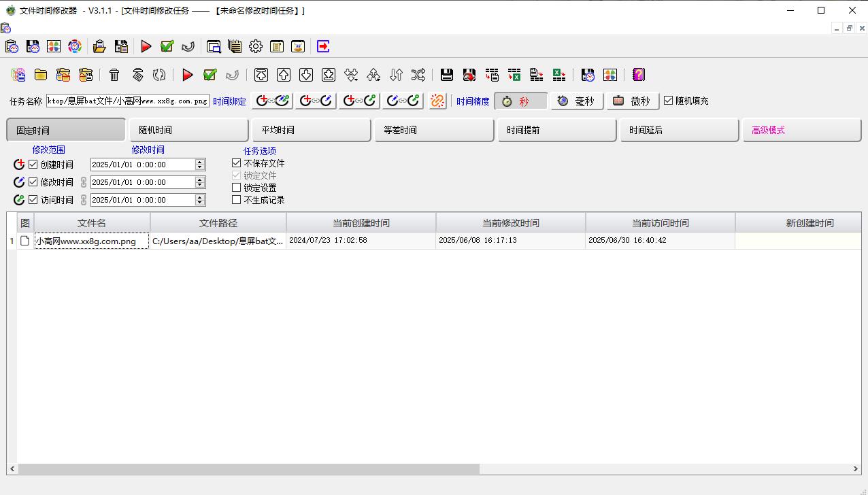Click the eraser clear list icon
Image resolution: width=868 pixels, height=495 pixels.
tap(137, 75)
